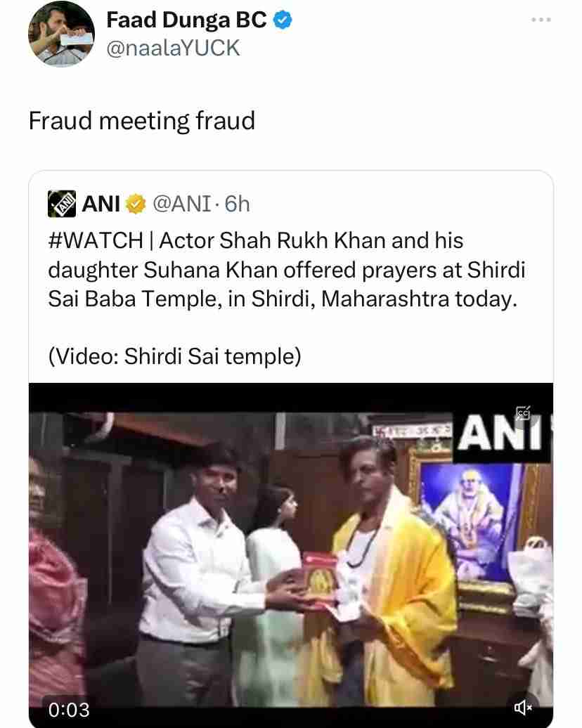Click the blue verified badge
Screen dimensions: 582x728
[x=282, y=20]
